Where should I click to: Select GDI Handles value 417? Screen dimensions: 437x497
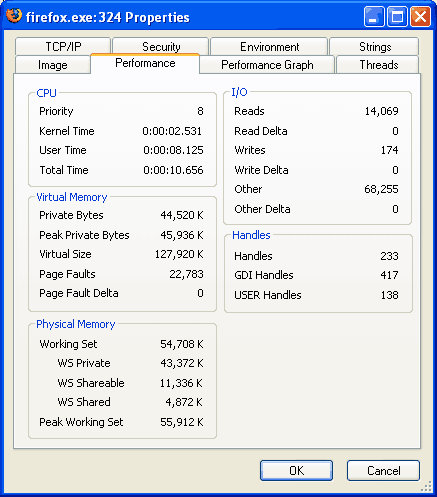click(x=389, y=275)
